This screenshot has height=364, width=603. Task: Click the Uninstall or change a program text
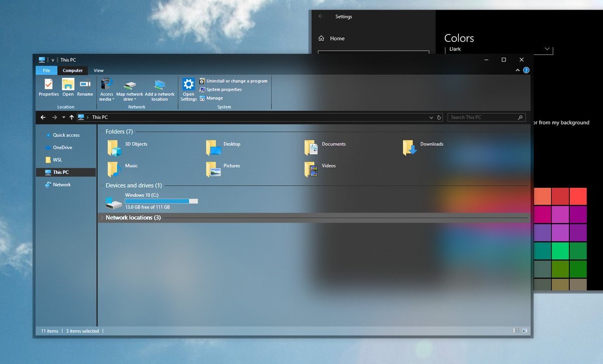pos(237,81)
